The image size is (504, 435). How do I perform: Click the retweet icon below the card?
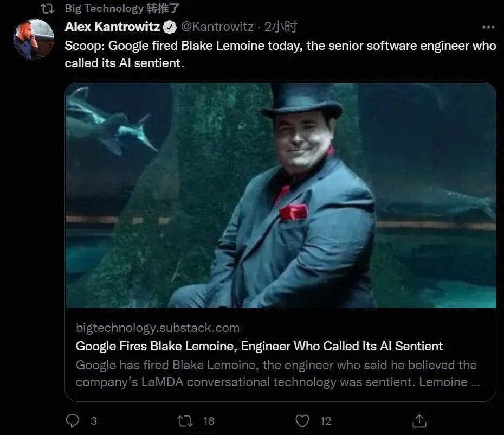click(x=185, y=421)
